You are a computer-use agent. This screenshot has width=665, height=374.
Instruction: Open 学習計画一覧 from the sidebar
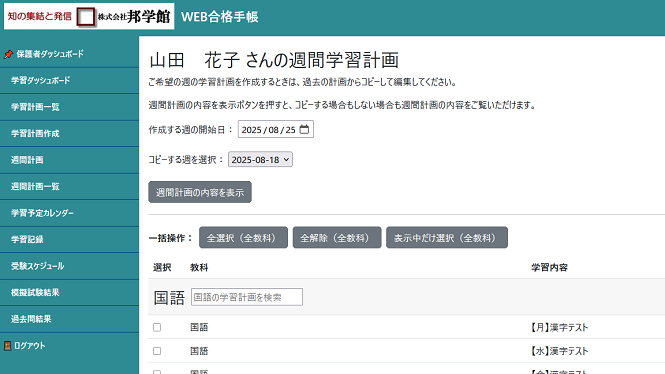click(x=35, y=107)
